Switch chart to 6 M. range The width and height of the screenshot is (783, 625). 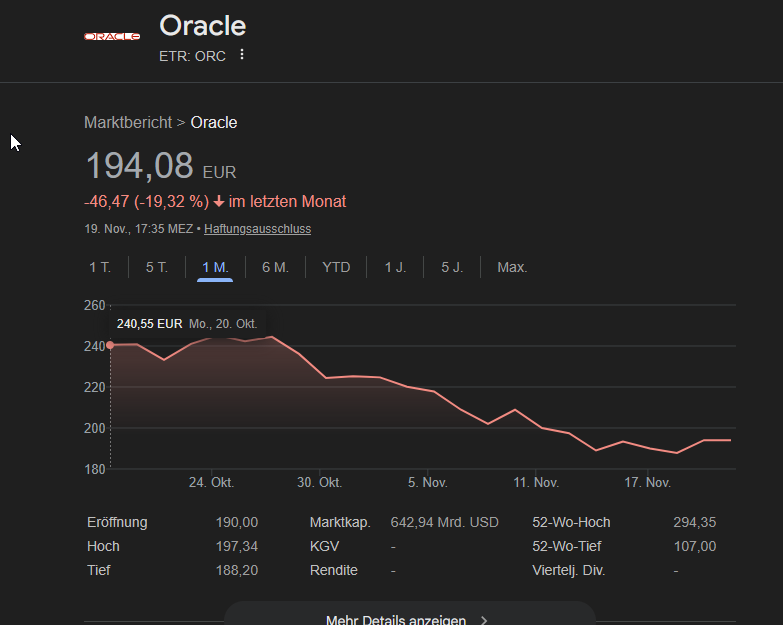point(275,267)
